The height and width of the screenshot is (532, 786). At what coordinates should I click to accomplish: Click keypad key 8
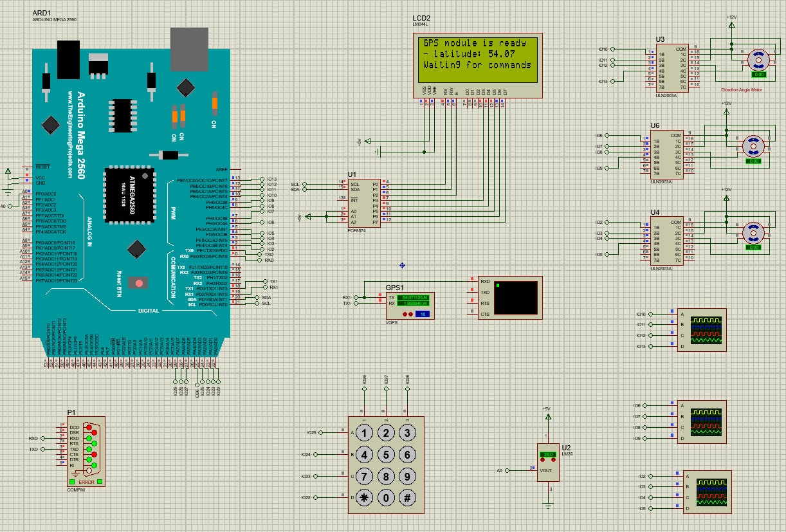tap(386, 477)
